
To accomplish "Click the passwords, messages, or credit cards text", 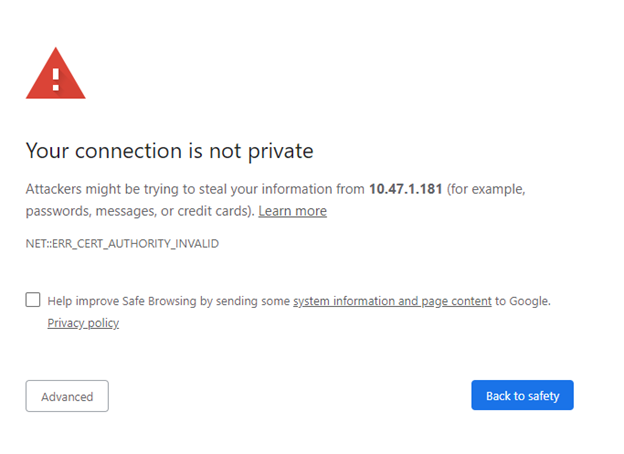I will point(140,211).
